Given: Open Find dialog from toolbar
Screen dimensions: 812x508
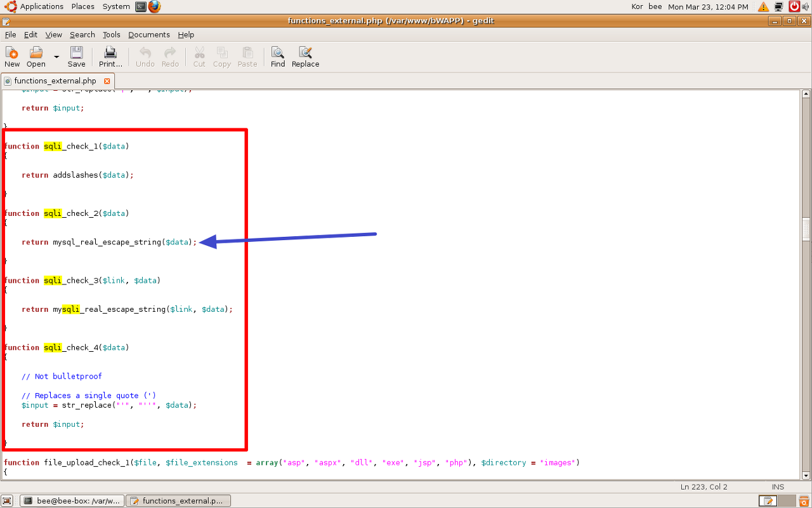Looking at the screenshot, I should [x=278, y=57].
